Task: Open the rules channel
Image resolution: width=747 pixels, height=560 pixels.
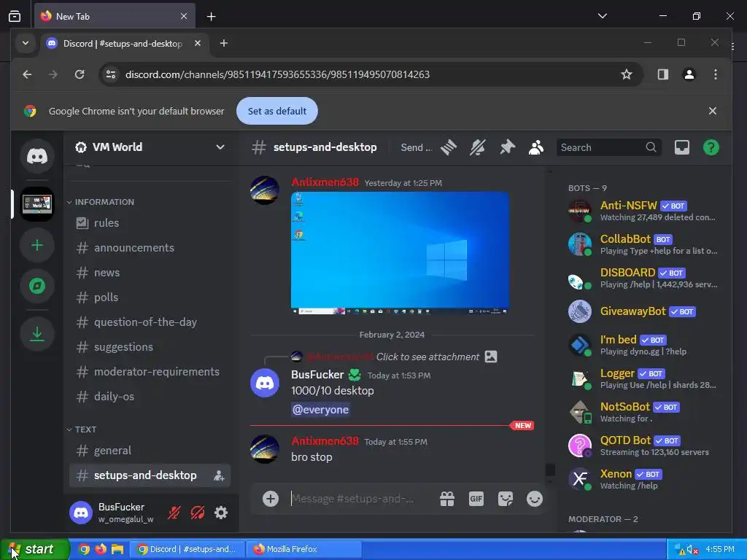Action: (x=150, y=223)
